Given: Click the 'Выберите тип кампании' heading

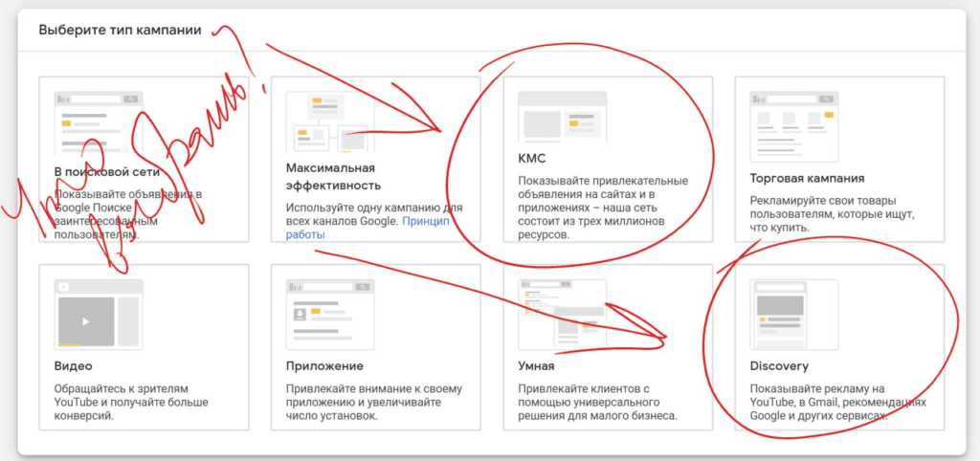Looking at the screenshot, I should click(x=120, y=30).
